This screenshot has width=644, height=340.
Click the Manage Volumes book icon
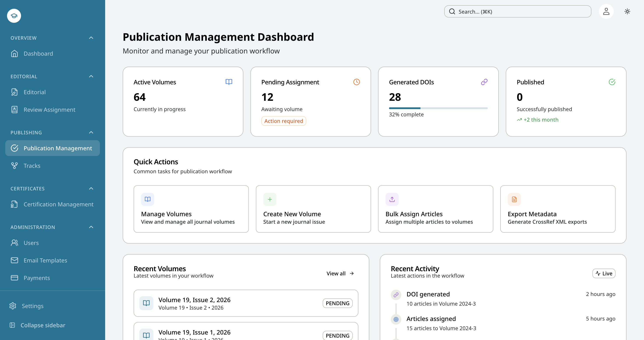coord(147,199)
